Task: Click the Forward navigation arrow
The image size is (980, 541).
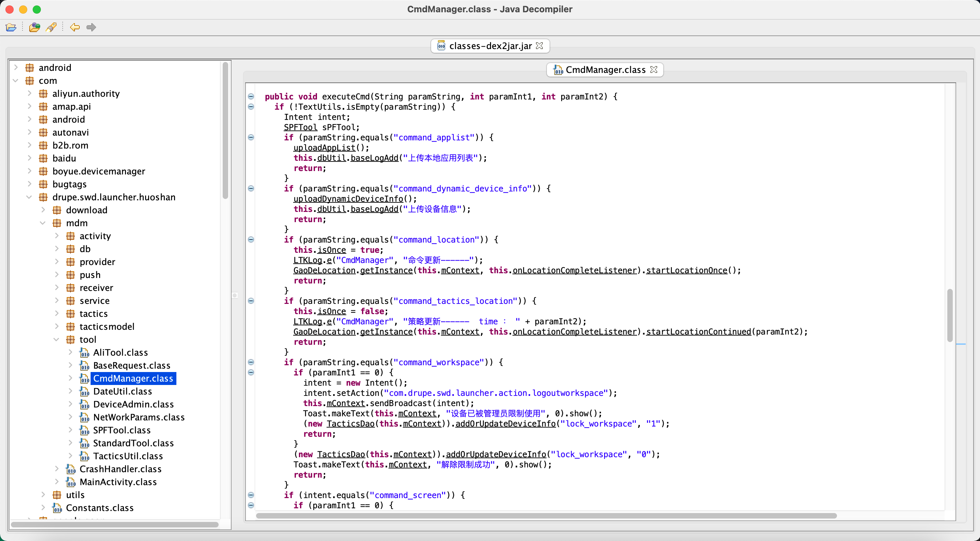Action: 91,27
